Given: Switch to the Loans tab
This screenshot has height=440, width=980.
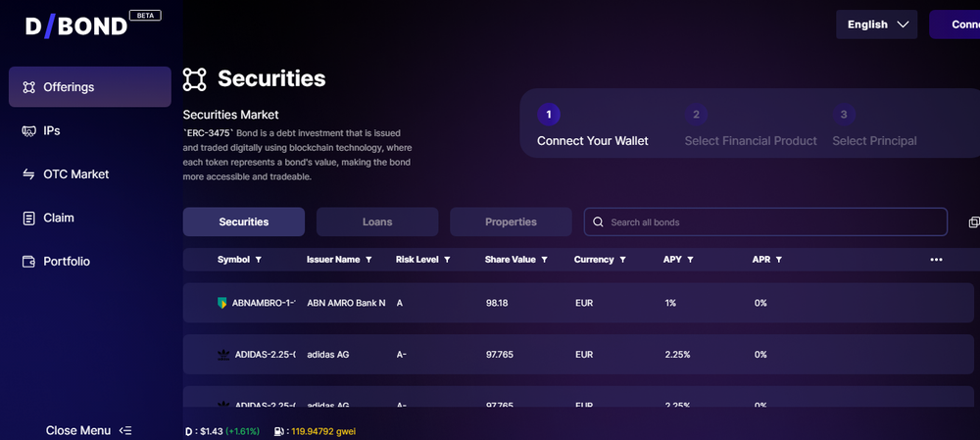Looking at the screenshot, I should coord(377,221).
